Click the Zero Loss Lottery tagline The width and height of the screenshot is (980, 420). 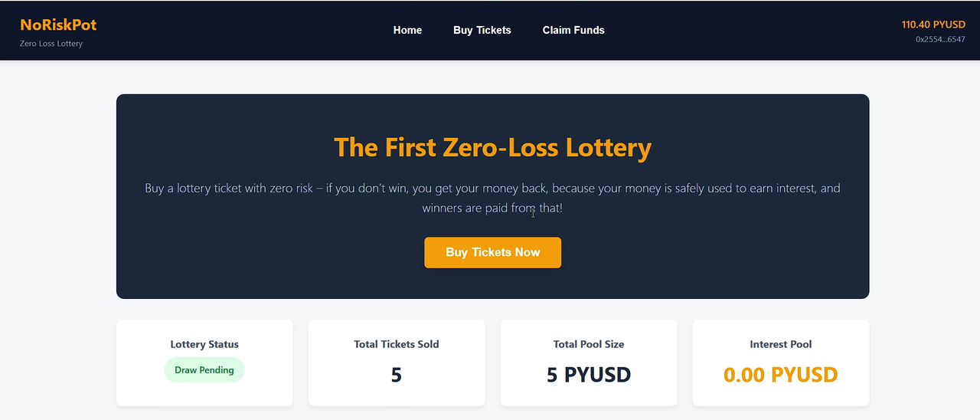[51, 44]
